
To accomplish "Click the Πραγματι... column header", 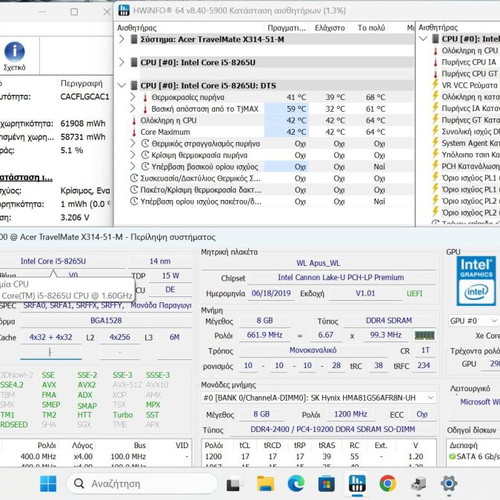I will [287, 28].
